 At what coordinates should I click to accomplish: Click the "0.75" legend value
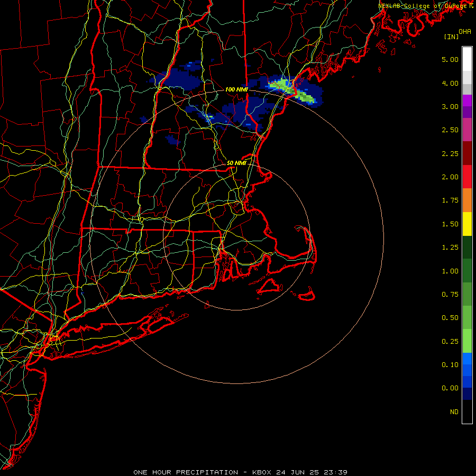click(x=450, y=295)
